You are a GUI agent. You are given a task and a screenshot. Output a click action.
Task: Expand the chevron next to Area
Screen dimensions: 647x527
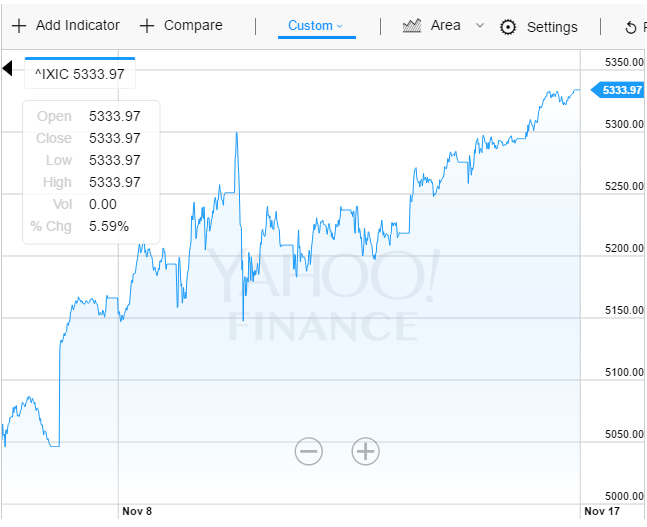(x=480, y=26)
